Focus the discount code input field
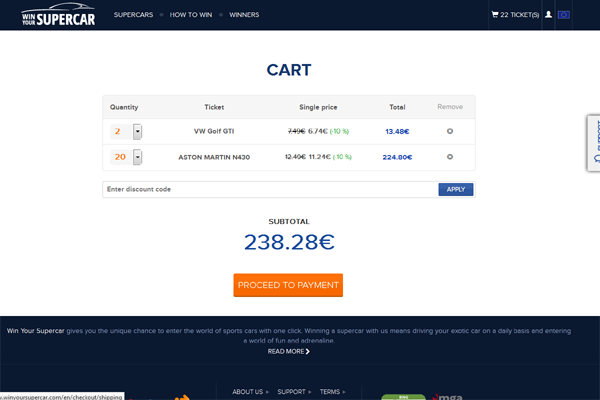This screenshot has width=600, height=400. pyautogui.click(x=270, y=189)
